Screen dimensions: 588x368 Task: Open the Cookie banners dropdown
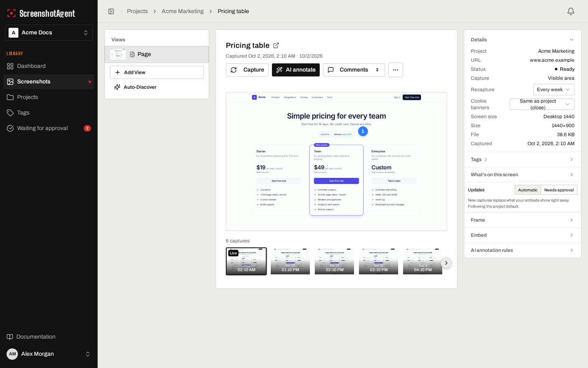(542, 104)
